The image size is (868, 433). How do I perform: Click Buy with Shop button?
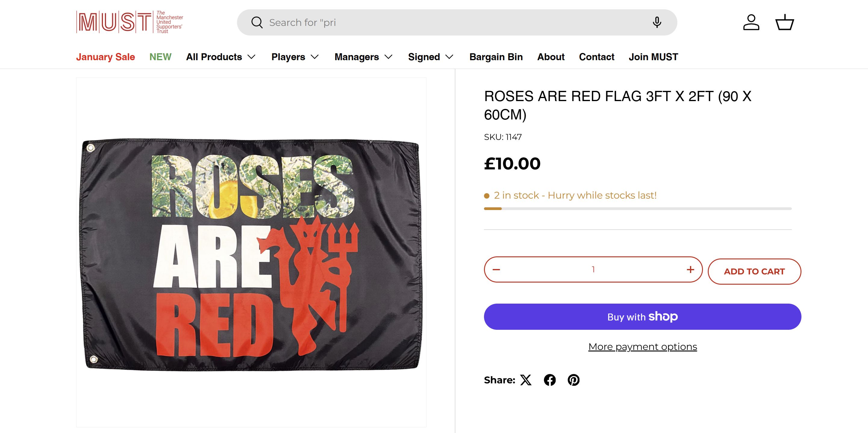pyautogui.click(x=642, y=317)
